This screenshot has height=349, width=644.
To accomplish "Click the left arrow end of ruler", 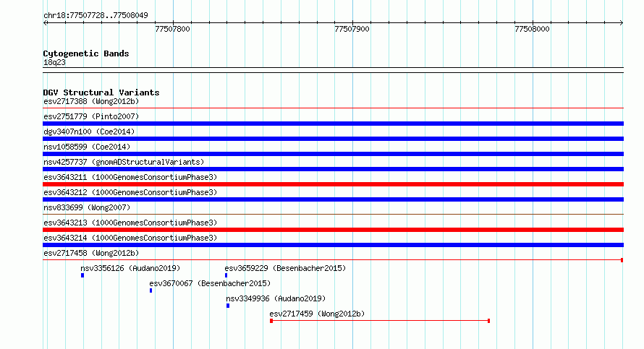I will tap(46, 23).
